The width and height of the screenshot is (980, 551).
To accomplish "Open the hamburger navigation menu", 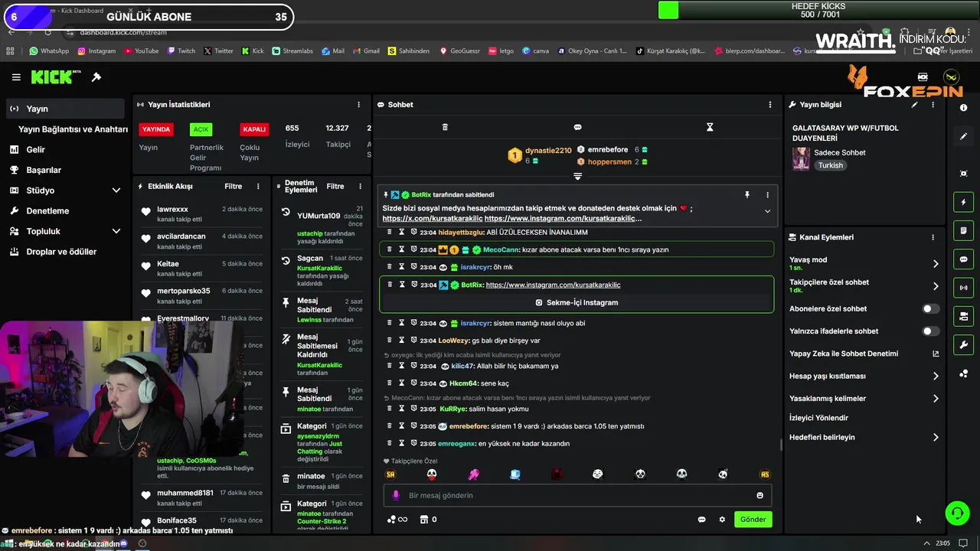I will (x=16, y=77).
